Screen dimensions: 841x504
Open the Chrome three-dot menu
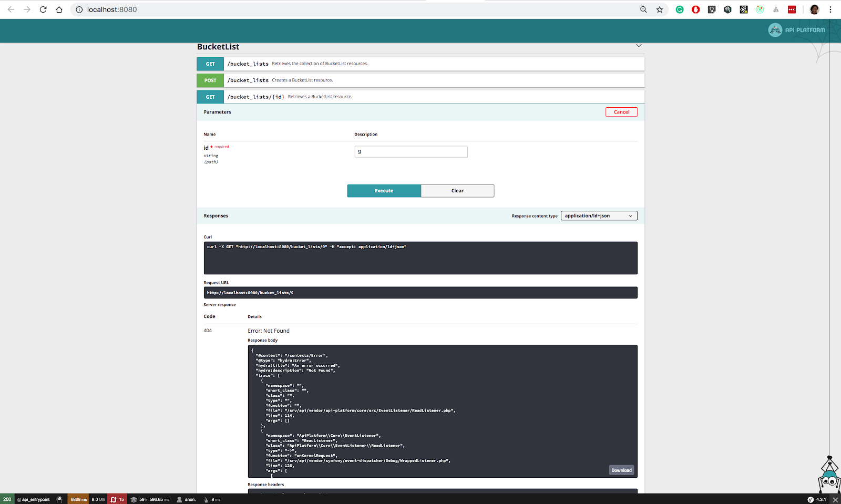point(830,9)
